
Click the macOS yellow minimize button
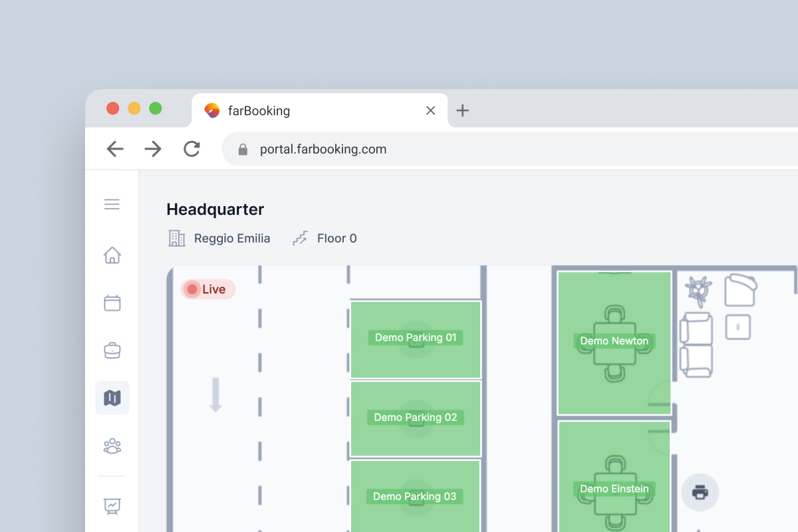[134, 108]
